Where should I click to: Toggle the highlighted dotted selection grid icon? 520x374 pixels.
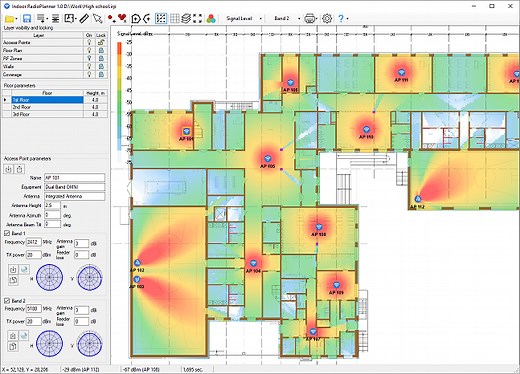[x=161, y=18]
